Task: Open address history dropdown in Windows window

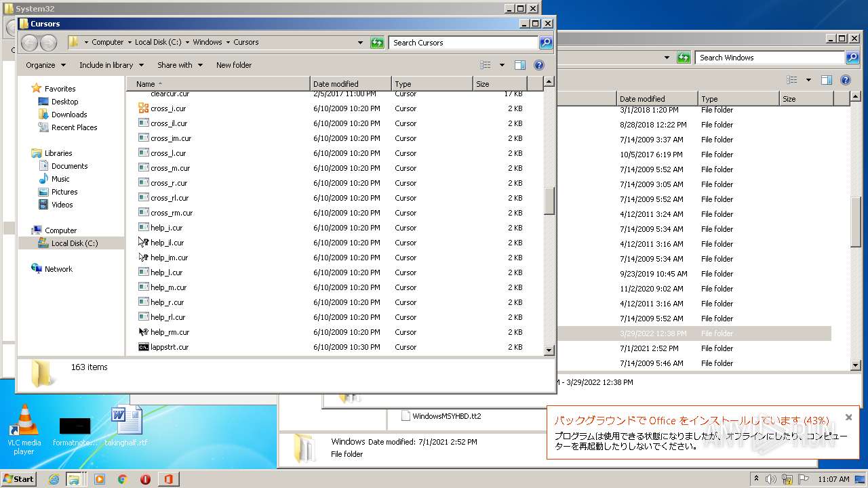Action: 667,58
